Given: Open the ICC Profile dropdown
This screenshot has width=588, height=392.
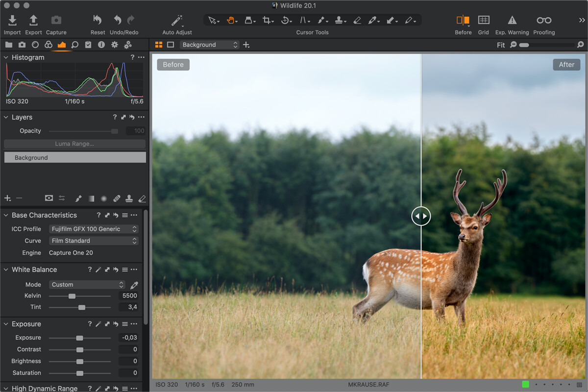Looking at the screenshot, I should 94,229.
